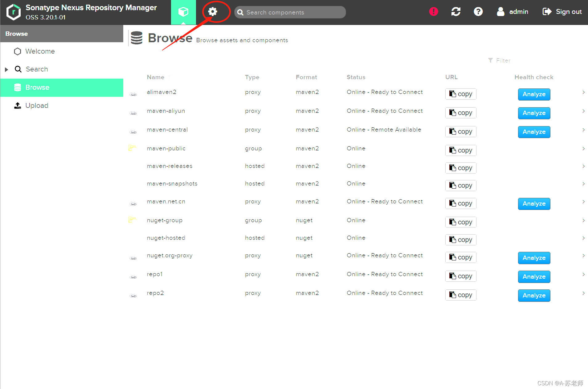Open alimaven2 row chevron
Image resolution: width=588 pixels, height=389 pixels.
pyautogui.click(x=583, y=92)
